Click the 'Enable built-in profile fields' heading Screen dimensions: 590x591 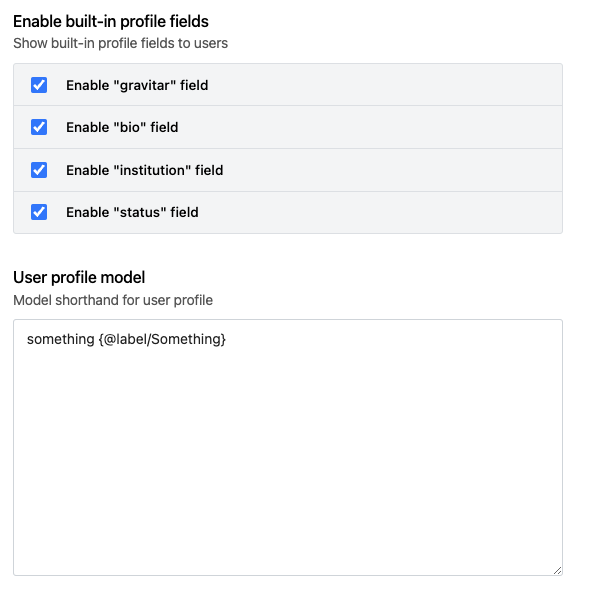(x=111, y=21)
